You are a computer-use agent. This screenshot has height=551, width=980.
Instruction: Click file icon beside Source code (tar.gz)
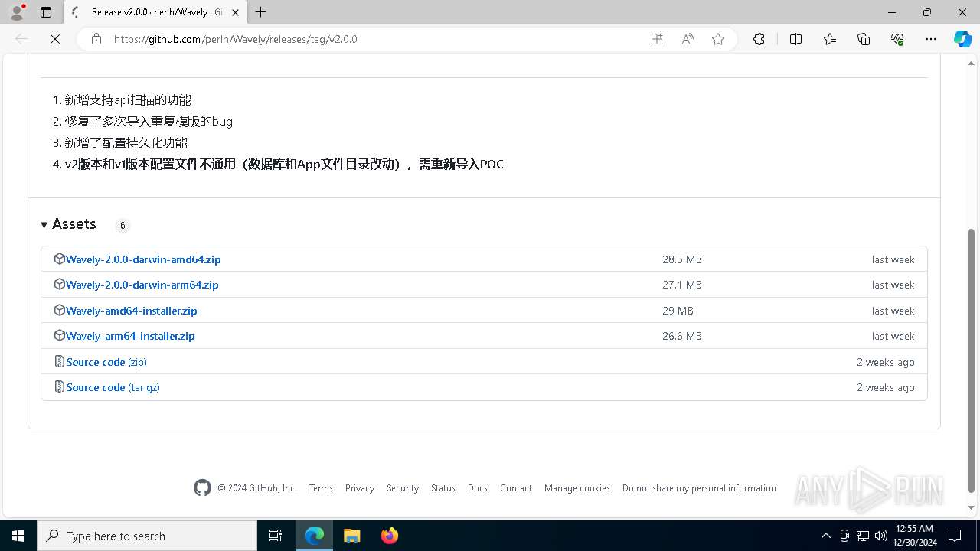(x=60, y=387)
